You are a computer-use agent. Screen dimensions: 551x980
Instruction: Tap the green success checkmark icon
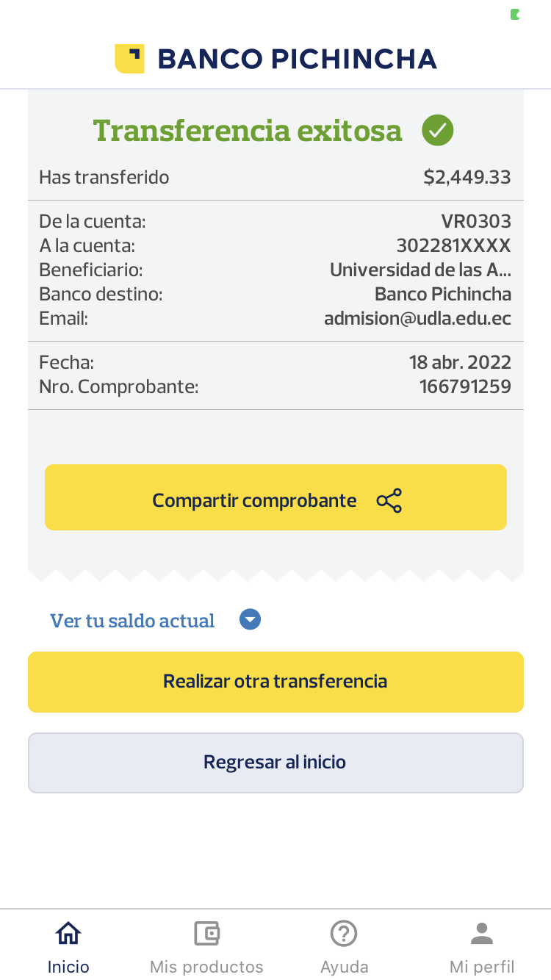tap(438, 131)
